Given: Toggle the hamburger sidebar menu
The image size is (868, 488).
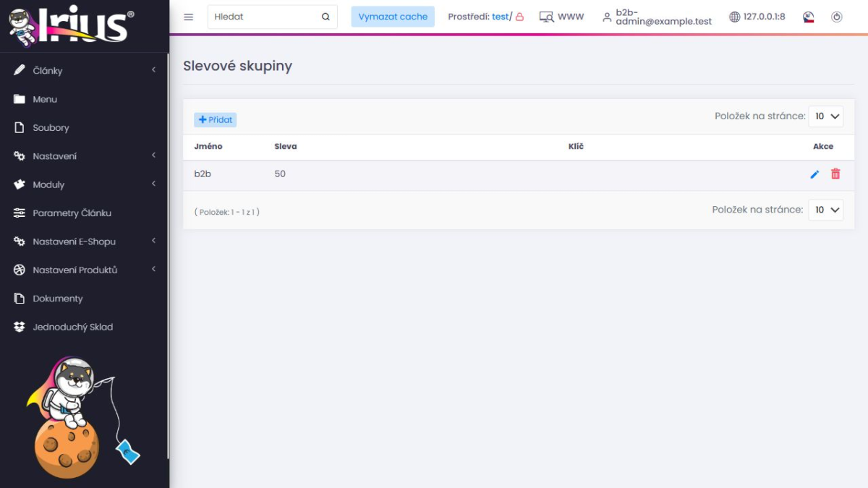Looking at the screenshot, I should click(189, 17).
